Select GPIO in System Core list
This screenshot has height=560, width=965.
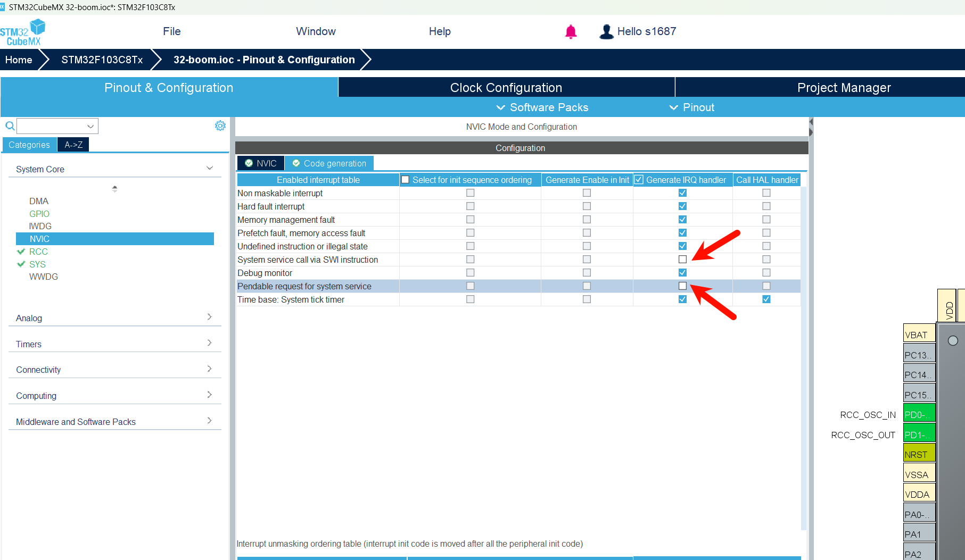pyautogui.click(x=39, y=214)
